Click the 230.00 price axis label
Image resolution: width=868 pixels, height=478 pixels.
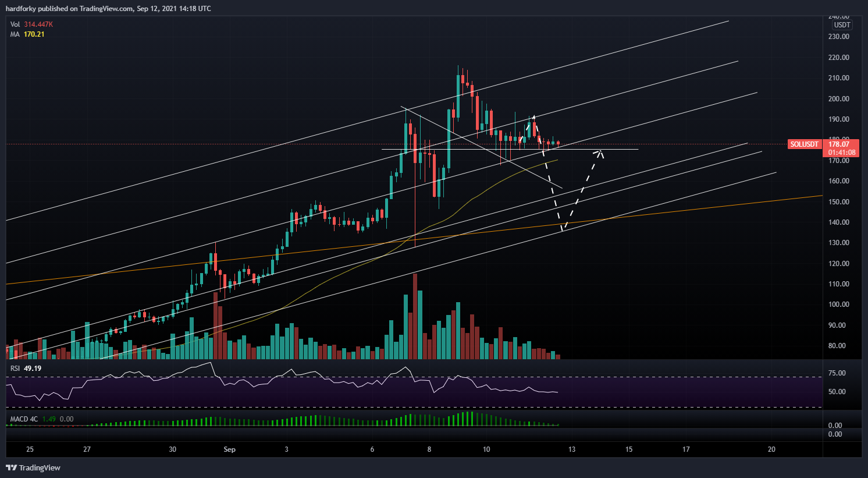(838, 37)
